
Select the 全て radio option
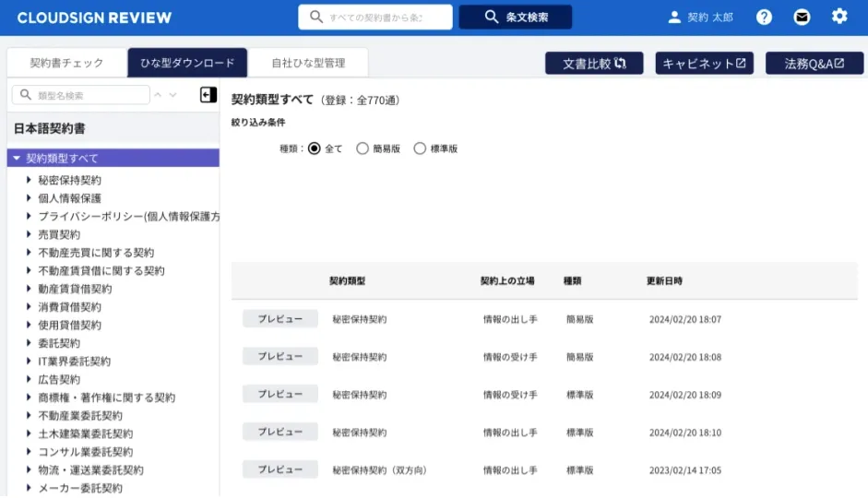click(x=314, y=148)
